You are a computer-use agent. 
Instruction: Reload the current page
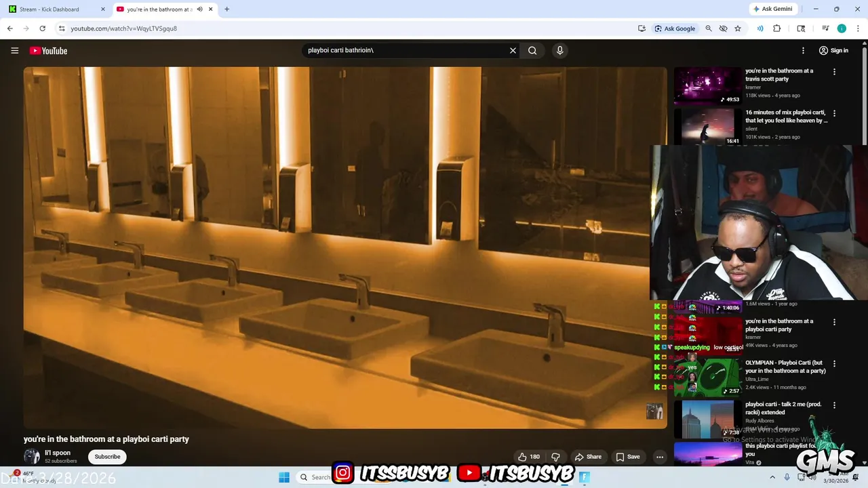coord(42,28)
